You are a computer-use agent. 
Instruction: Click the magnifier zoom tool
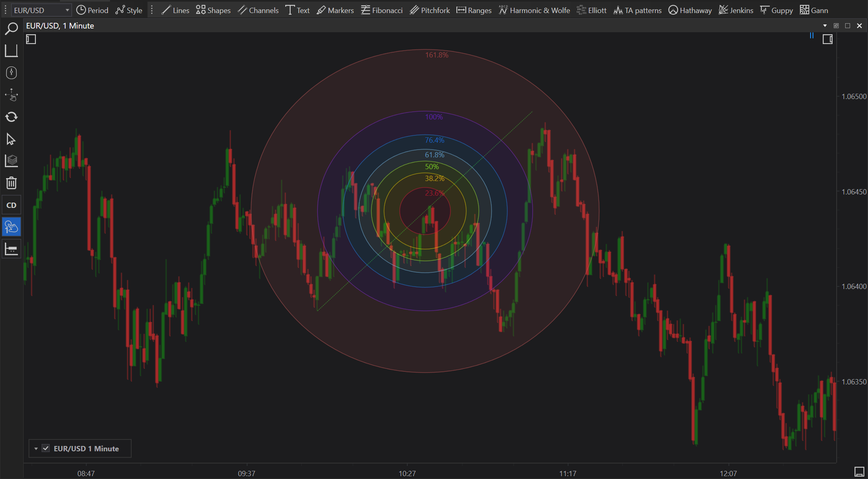11,29
